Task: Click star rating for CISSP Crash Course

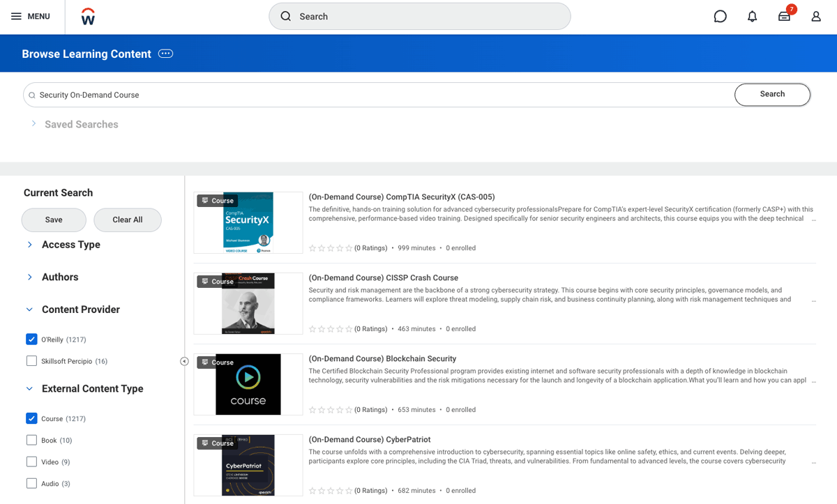Action: (331, 329)
